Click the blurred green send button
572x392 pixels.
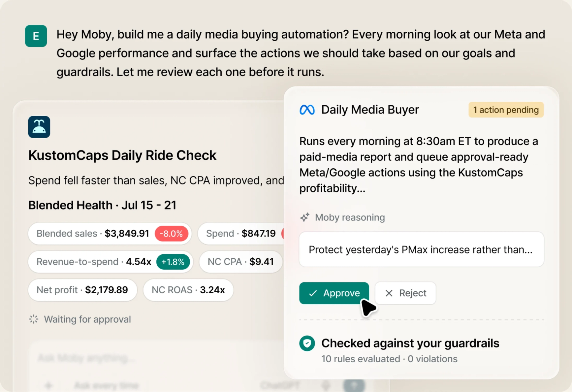(x=354, y=385)
